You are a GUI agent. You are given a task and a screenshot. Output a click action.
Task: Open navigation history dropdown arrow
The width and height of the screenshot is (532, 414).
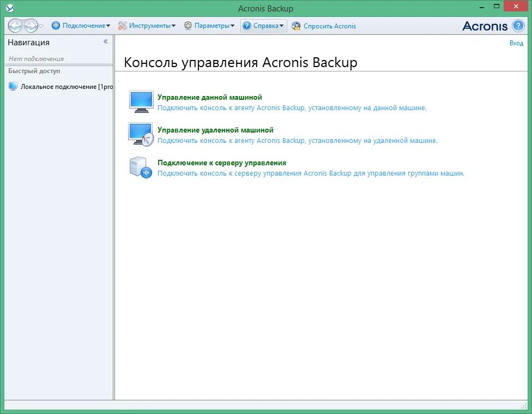[41, 26]
